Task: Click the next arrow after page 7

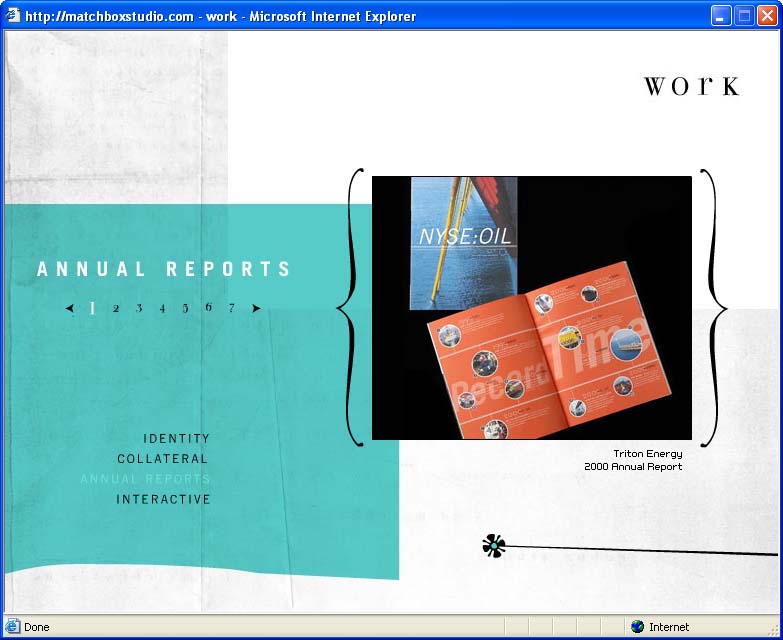Action: click(x=256, y=308)
